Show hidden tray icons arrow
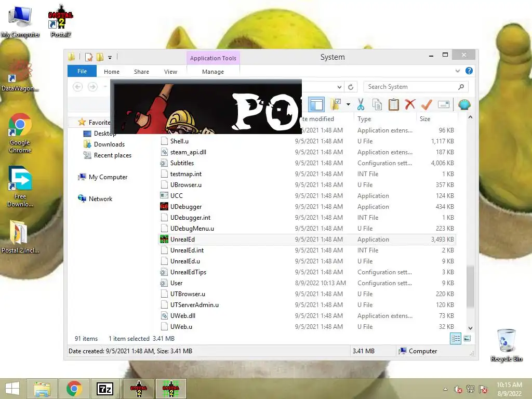 click(445, 389)
